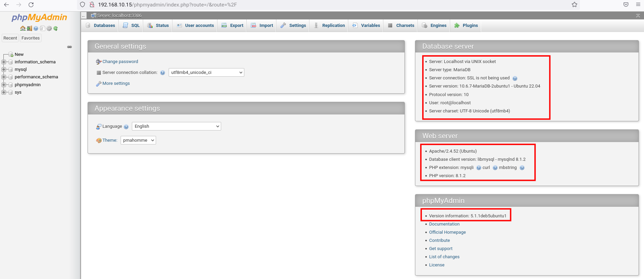Open navigation panel settings gear icon

pos(49,28)
